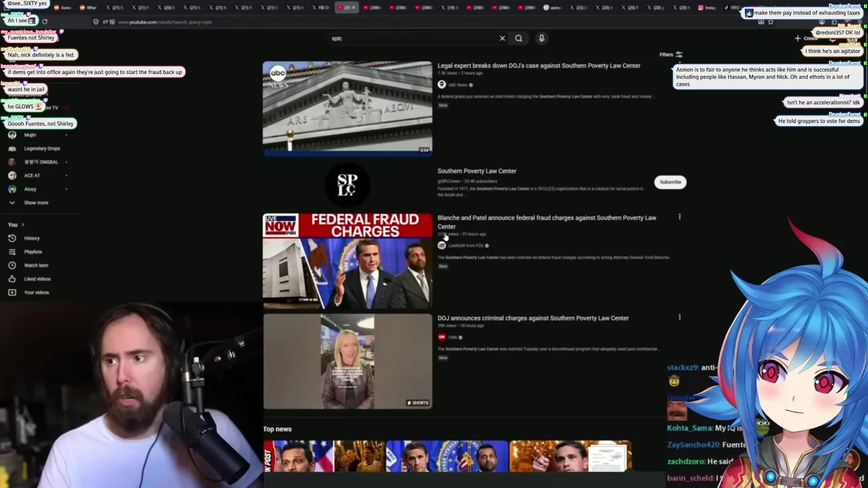868x488 pixels.
Task: Open the Mujin subscription channel
Action: coord(30,135)
